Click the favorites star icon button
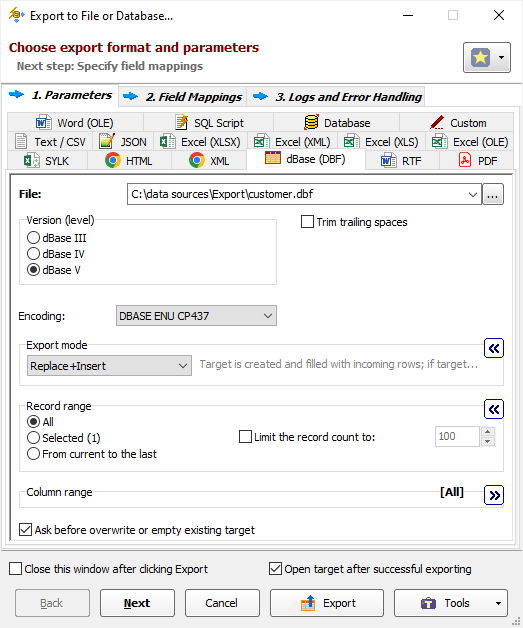523x628 pixels. pyautogui.click(x=480, y=58)
